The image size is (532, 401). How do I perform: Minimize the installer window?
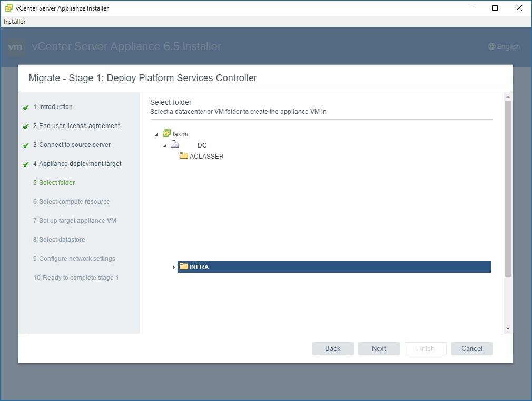(x=471, y=8)
